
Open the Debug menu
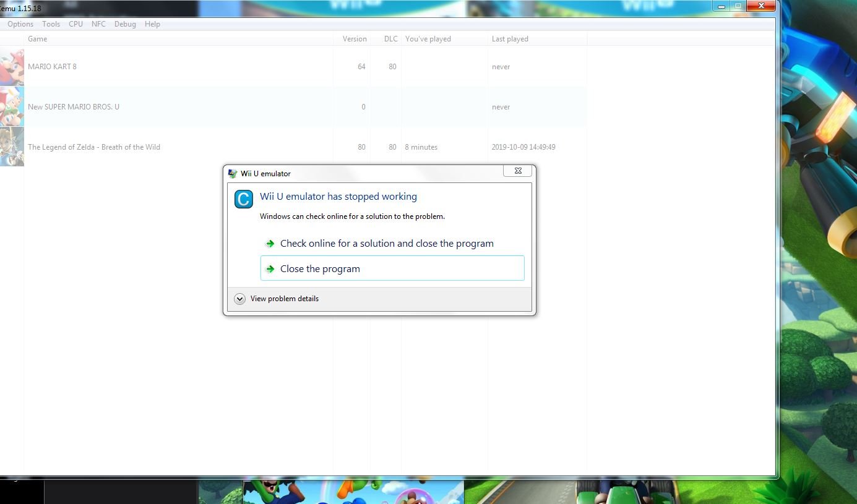pos(125,24)
